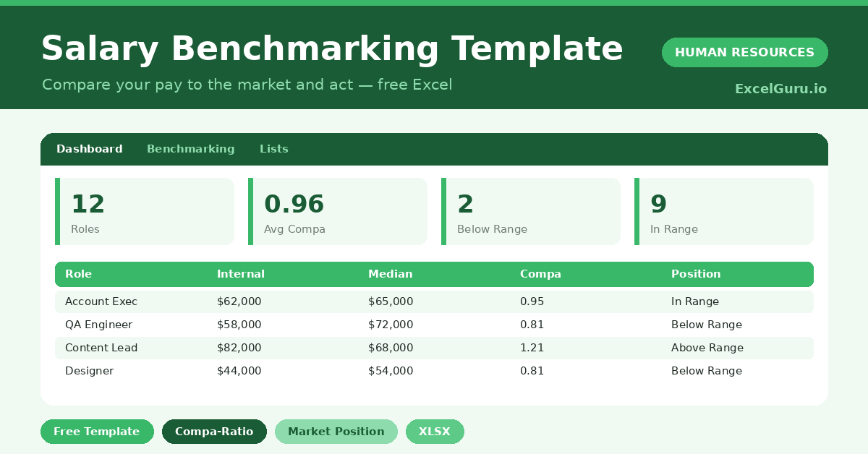Click the $65,000 median cell
The height and width of the screenshot is (454, 868).
coord(391,301)
